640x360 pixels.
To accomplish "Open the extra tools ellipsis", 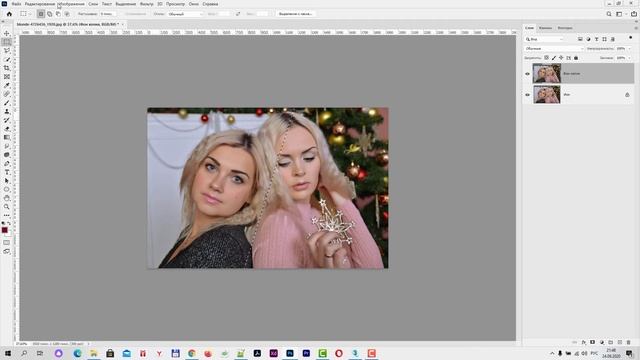I will (7, 215).
